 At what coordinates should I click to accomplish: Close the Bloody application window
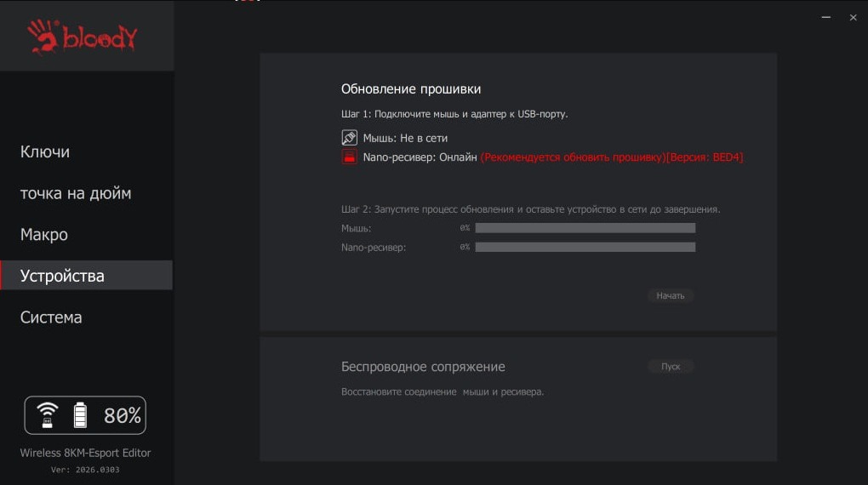pos(853,18)
